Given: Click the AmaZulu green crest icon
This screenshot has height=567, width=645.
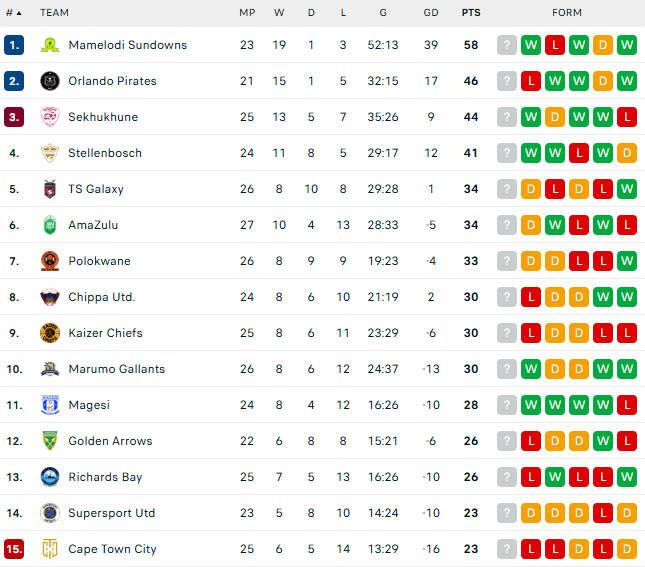Looking at the screenshot, I should click(50, 225).
